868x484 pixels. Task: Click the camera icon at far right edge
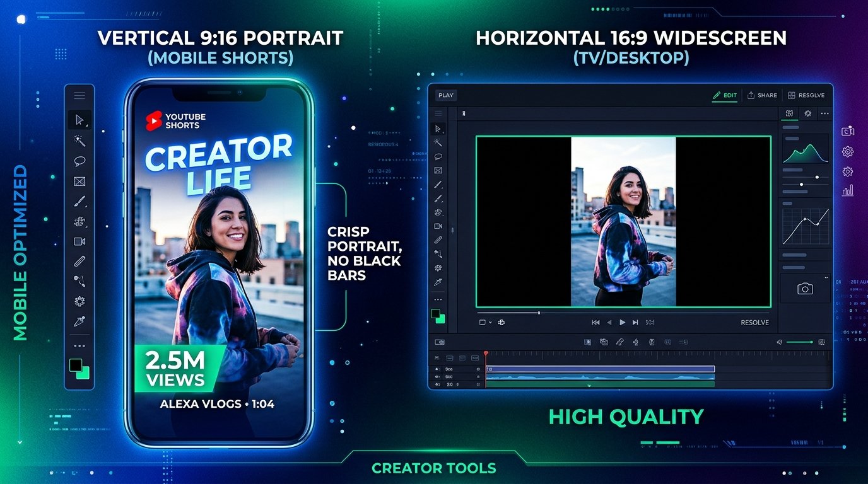848,131
